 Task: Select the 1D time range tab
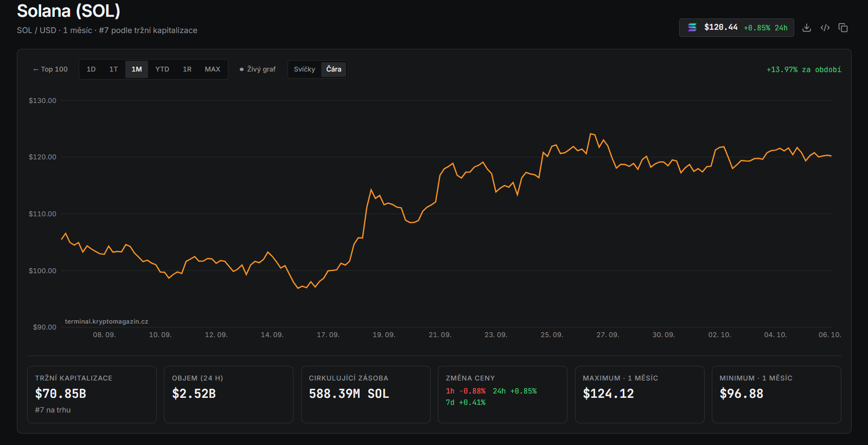click(x=91, y=69)
